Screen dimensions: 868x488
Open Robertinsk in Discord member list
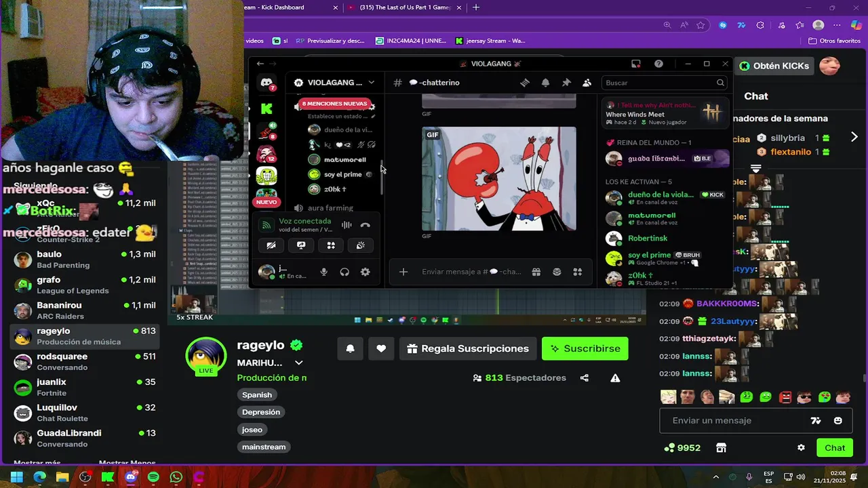648,239
